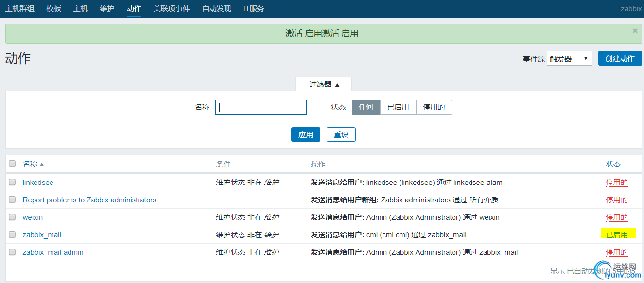Reset the filter with 重设 button
Viewport: 644px width, 283px height.
coord(341,134)
